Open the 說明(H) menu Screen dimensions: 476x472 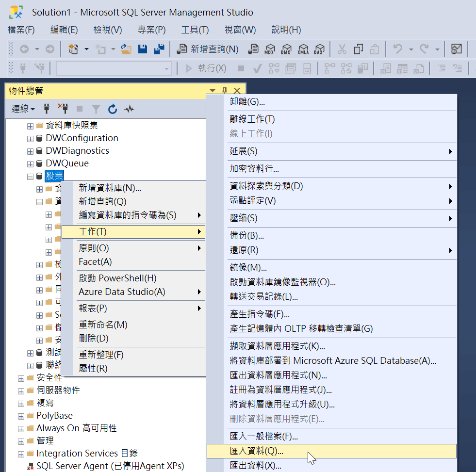pyautogui.click(x=286, y=30)
